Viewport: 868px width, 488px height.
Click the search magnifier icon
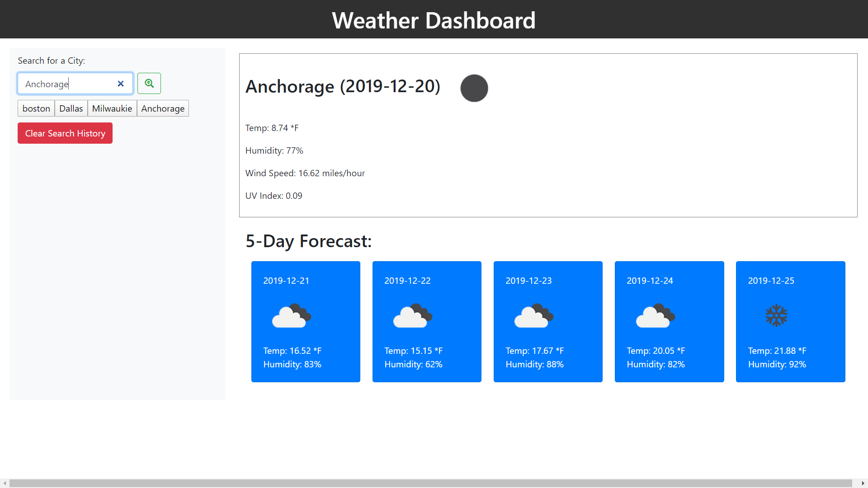tap(149, 84)
